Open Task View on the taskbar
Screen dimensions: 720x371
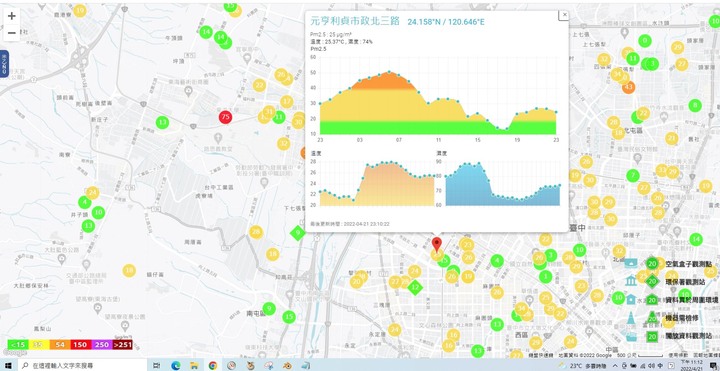coord(157,365)
